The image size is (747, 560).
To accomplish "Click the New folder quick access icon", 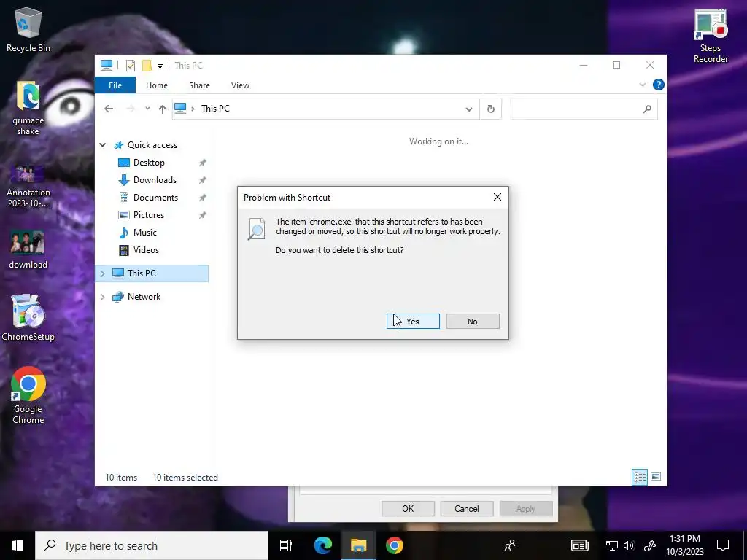I will (147, 65).
